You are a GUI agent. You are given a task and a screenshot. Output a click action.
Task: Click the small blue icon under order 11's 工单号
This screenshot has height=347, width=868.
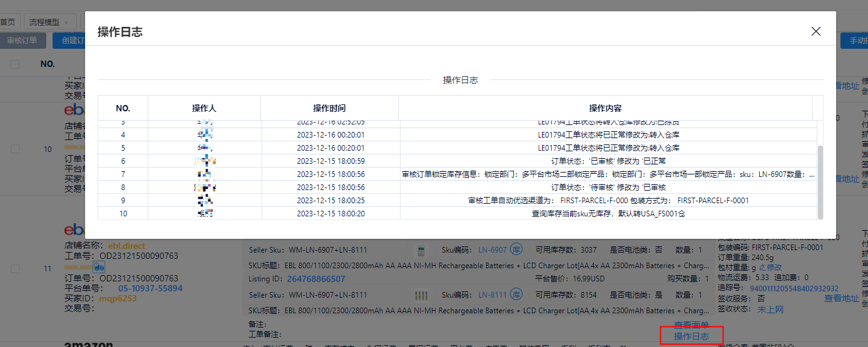(x=99, y=267)
